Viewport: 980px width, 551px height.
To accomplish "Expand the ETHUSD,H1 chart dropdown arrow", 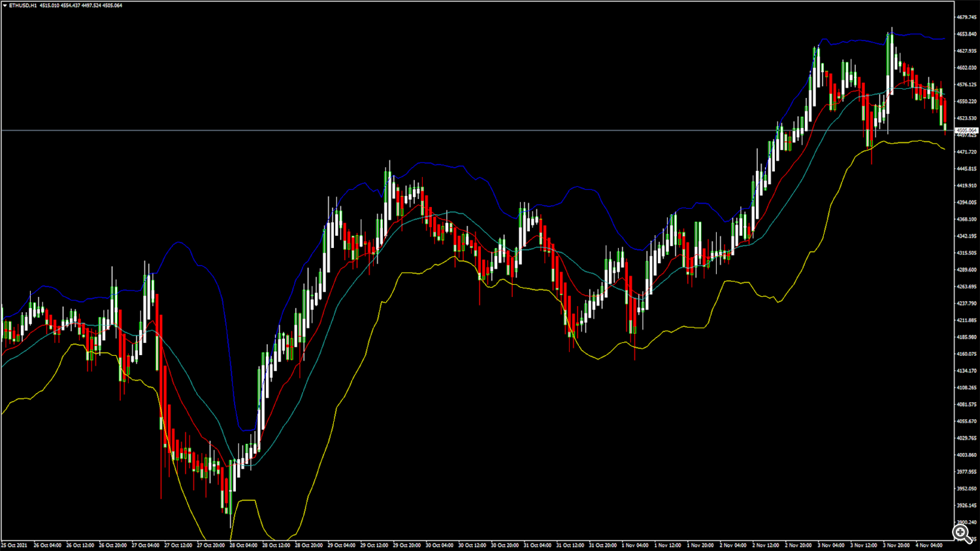I will coord(5,5).
